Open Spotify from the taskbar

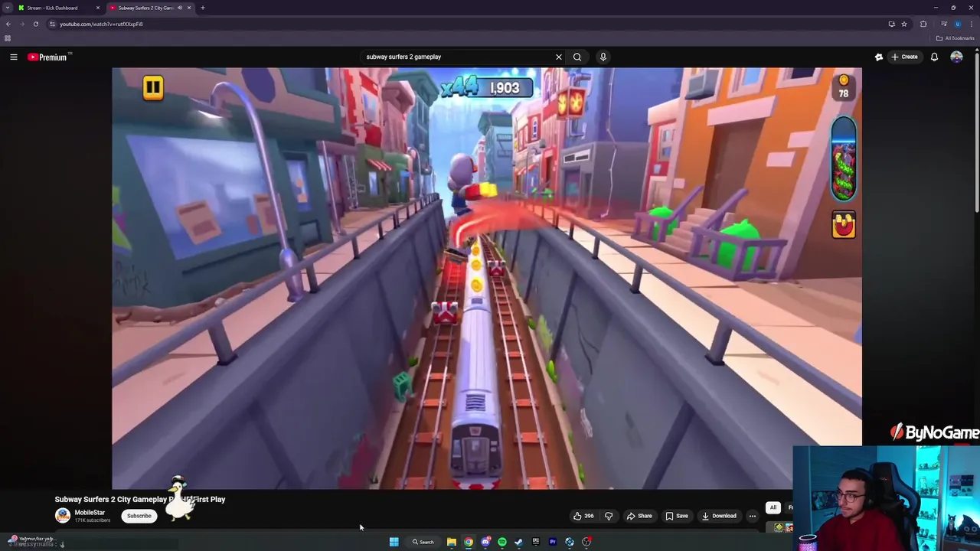502,542
